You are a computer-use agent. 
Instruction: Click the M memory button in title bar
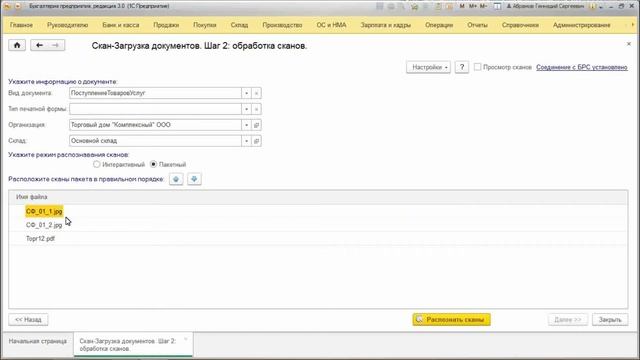click(x=462, y=6)
